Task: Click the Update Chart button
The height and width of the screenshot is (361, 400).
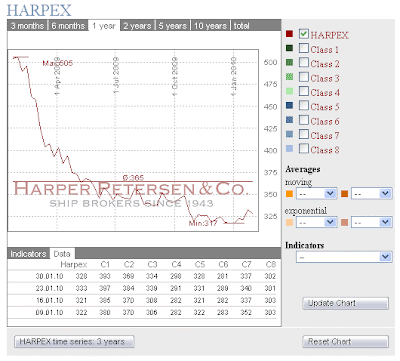Action: [x=346, y=303]
